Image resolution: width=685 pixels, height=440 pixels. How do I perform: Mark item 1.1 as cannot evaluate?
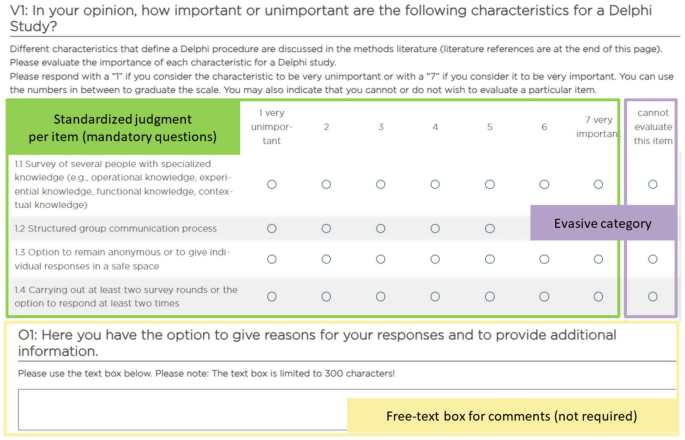pos(653,184)
